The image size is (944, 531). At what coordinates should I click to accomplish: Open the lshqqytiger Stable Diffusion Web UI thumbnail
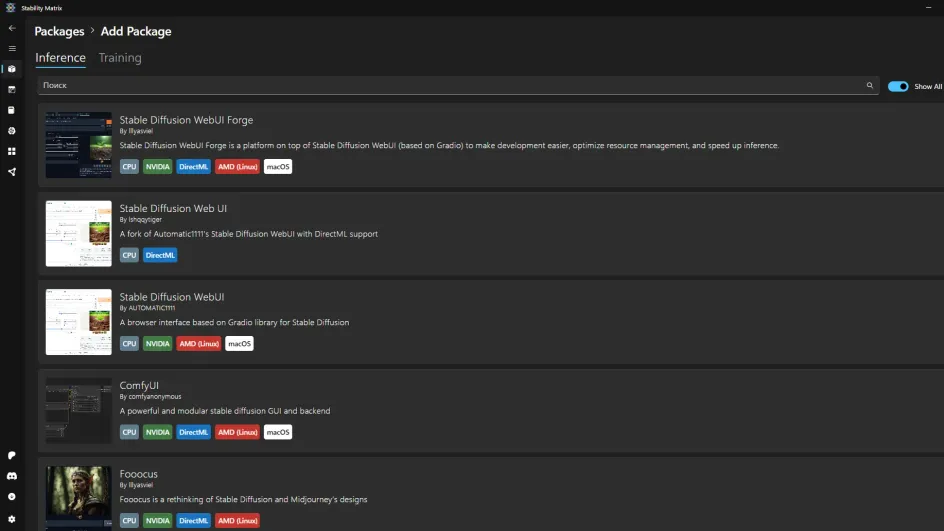click(x=79, y=234)
